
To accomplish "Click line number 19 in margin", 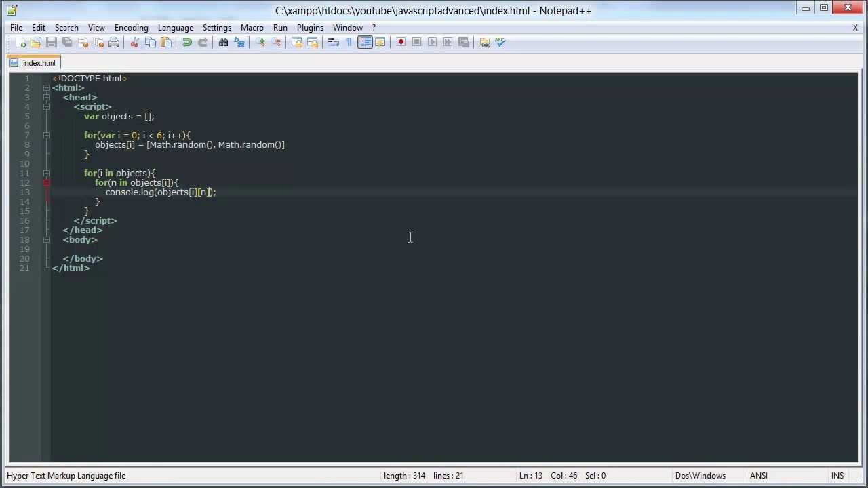I will click(24, 249).
